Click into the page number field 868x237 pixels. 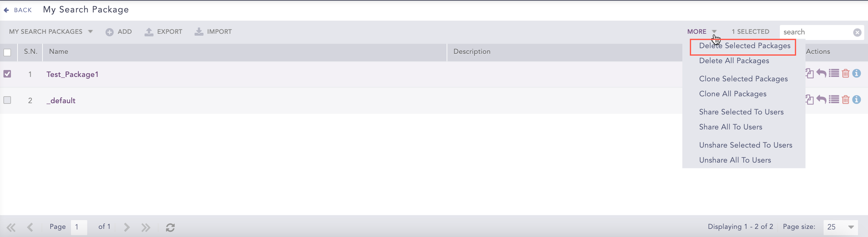pyautogui.click(x=79, y=227)
